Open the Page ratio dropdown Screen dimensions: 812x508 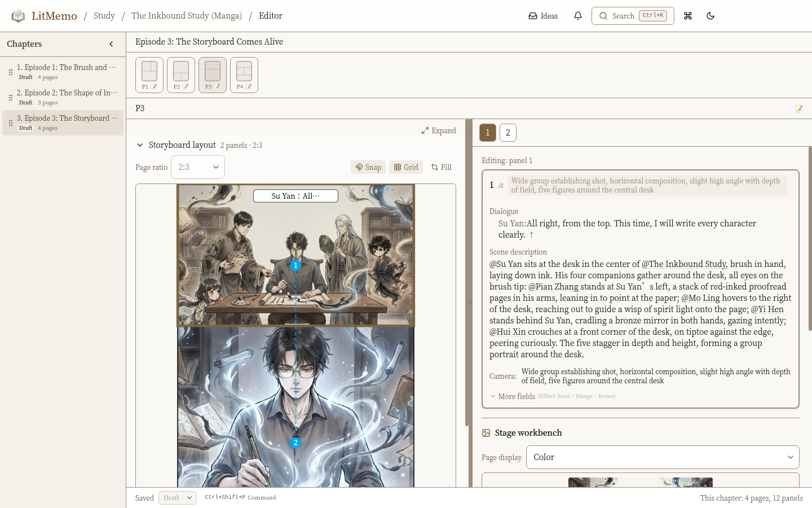198,167
